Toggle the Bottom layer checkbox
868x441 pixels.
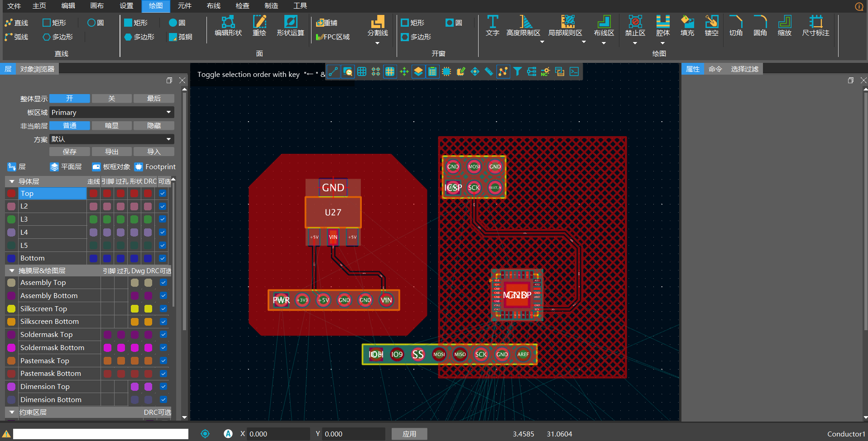[x=163, y=258]
